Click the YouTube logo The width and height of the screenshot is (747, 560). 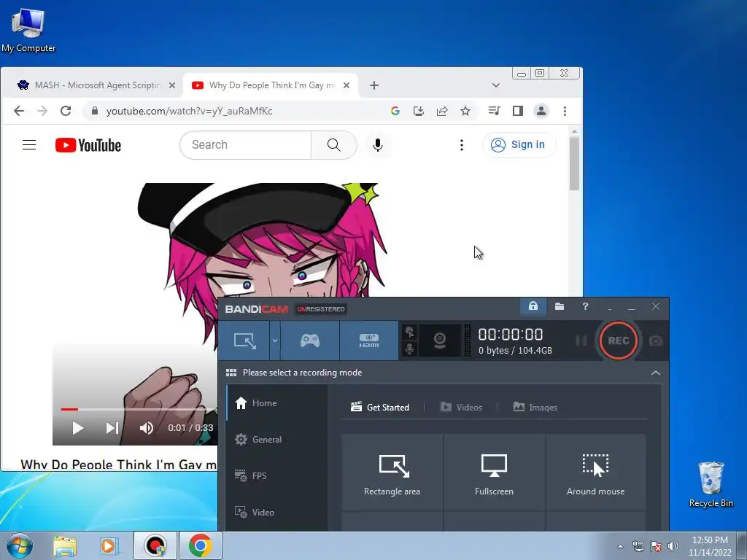[x=88, y=145]
